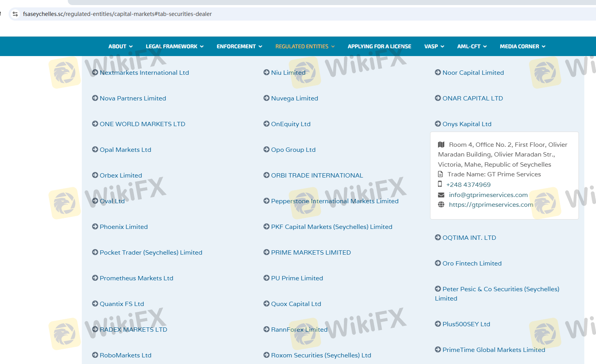Viewport: 596px width, 364px height.
Task: Click the arrow icon beside Noor Capital Limited
Action: coord(438,72)
